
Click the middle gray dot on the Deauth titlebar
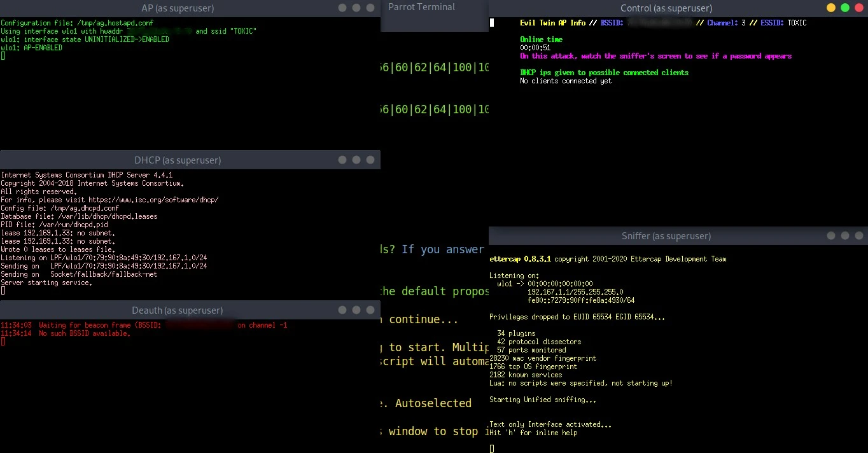pyautogui.click(x=356, y=310)
